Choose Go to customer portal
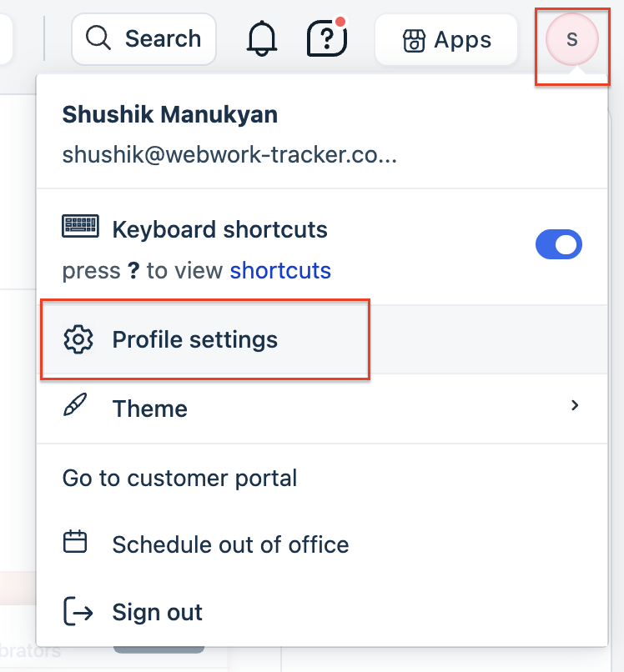Viewport: 624px width, 672px height. coord(322,478)
